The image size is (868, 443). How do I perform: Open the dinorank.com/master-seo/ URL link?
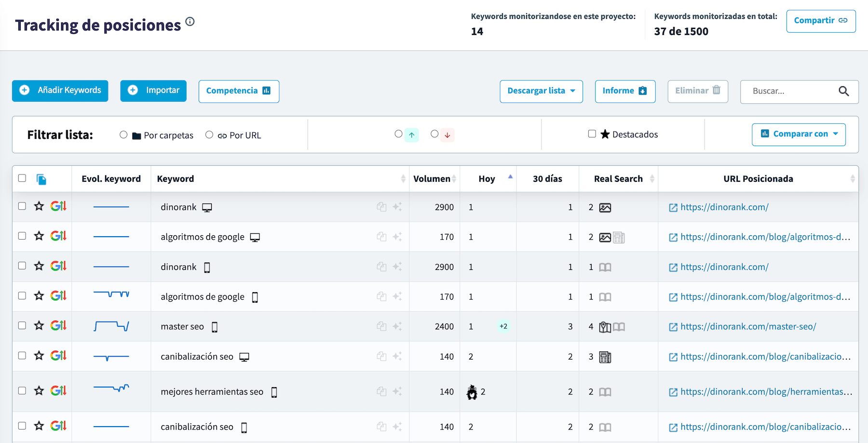tap(748, 327)
